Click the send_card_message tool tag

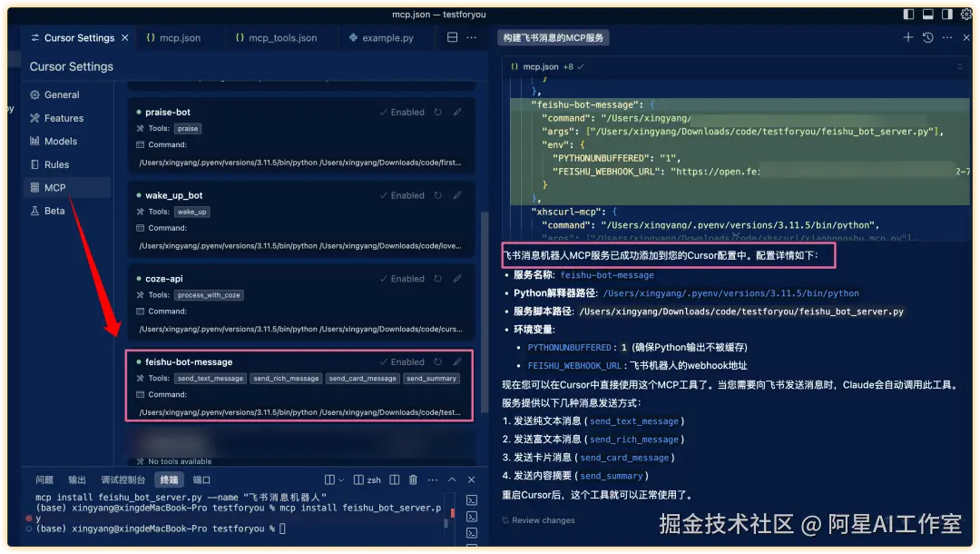pos(362,378)
